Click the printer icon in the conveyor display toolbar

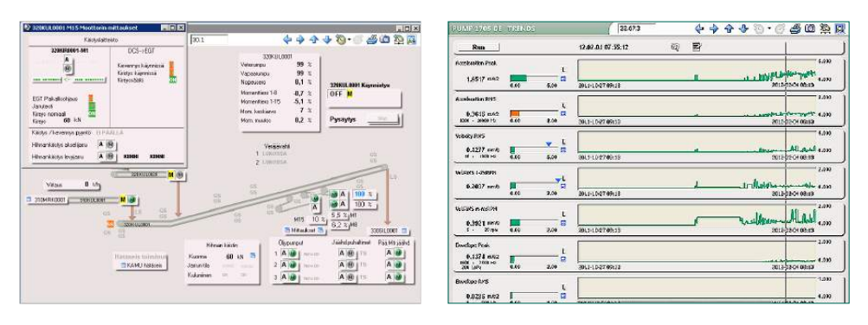[372, 40]
